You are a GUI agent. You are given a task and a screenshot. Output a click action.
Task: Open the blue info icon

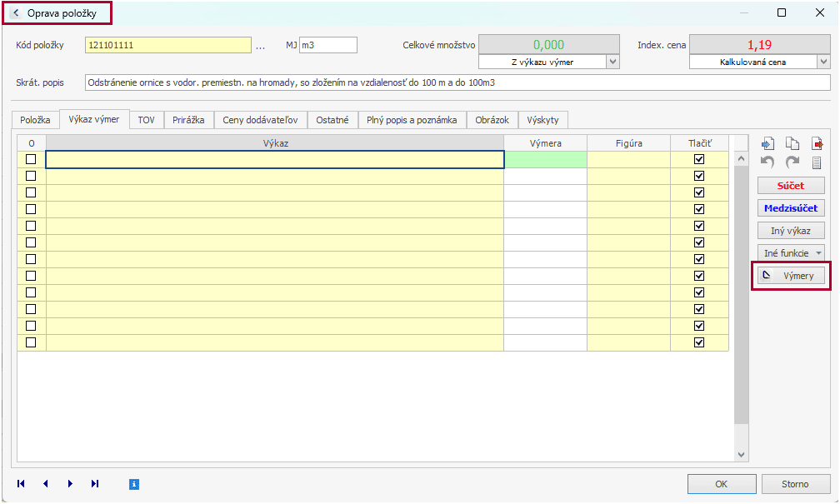(134, 483)
